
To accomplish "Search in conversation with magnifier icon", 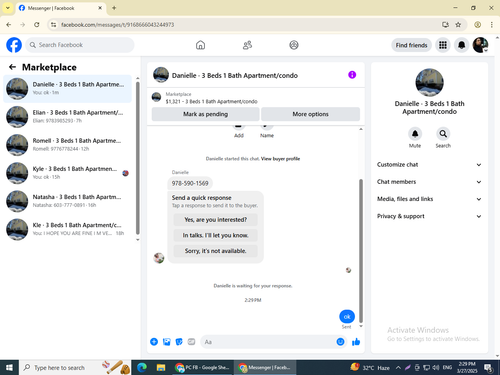I will click(x=443, y=134).
